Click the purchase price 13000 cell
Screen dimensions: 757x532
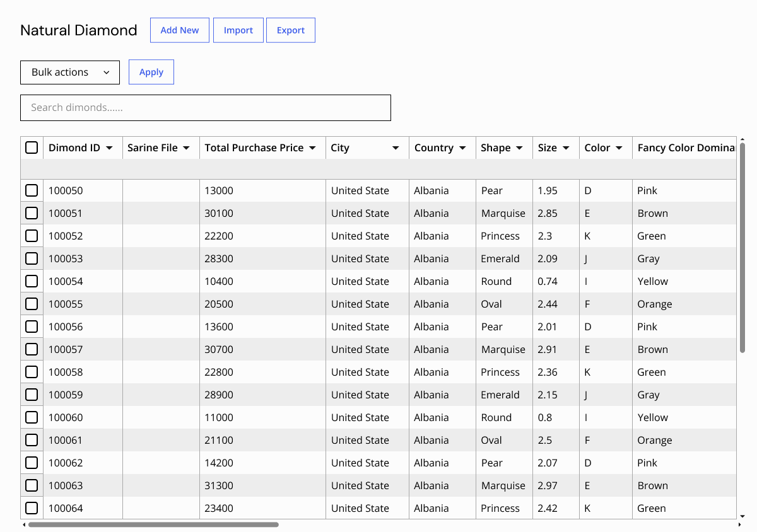(x=262, y=190)
